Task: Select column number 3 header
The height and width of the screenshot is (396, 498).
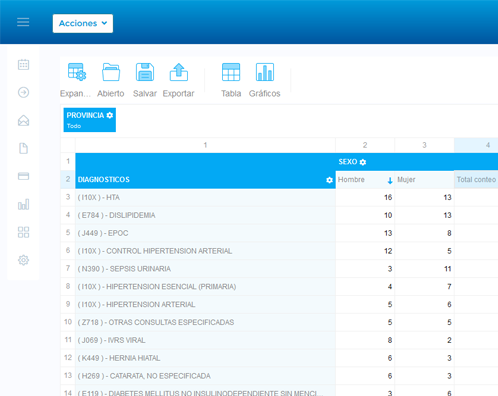Action: [424, 145]
